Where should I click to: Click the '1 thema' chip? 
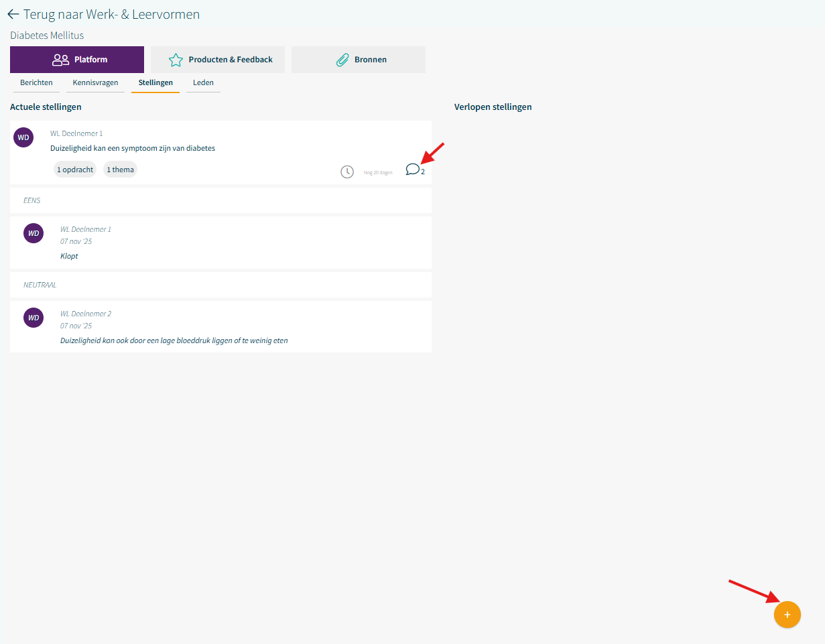click(120, 170)
